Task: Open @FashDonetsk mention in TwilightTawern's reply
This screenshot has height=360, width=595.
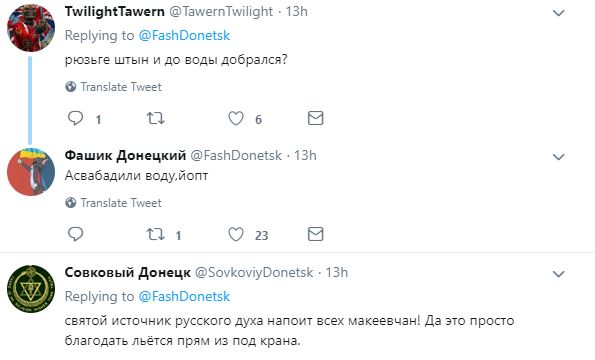Action: (184, 36)
